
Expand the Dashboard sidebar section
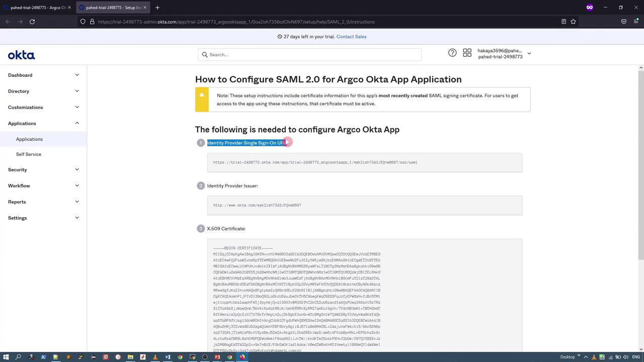pos(43,75)
